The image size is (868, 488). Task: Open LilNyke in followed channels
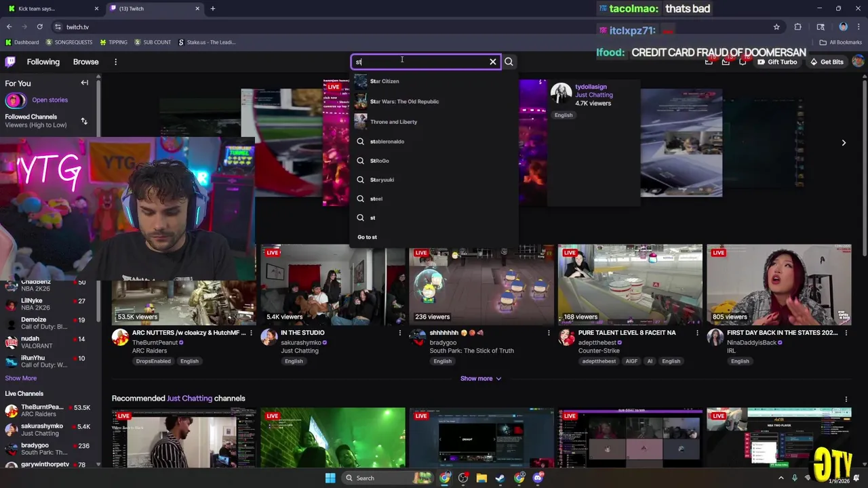[51, 304]
